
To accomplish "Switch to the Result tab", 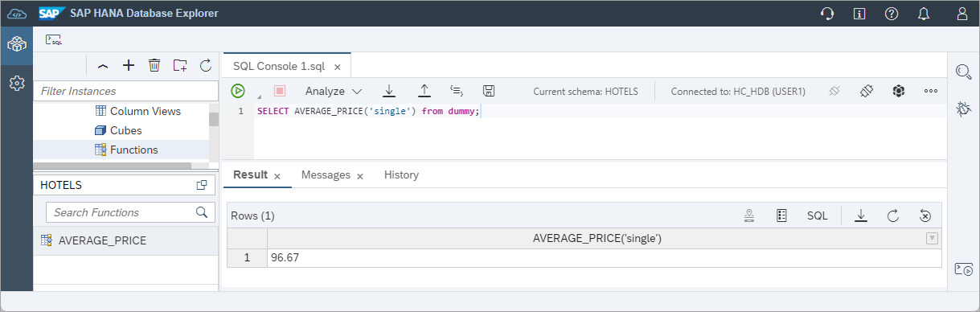I will (250, 174).
